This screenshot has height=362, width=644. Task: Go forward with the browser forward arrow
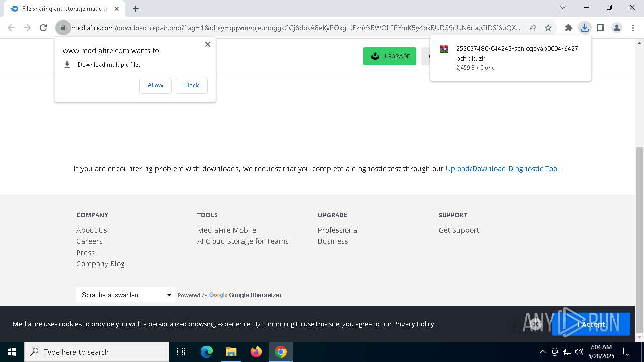tap(27, 28)
